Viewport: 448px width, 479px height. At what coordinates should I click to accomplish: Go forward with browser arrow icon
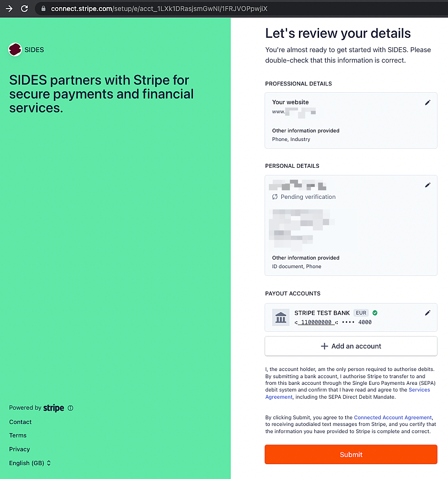[x=9, y=9]
